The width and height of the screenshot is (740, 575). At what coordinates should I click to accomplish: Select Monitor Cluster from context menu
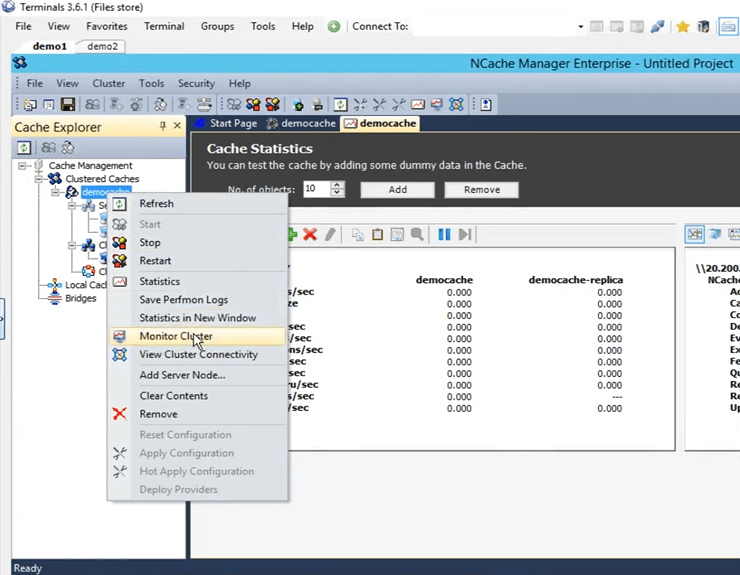(x=197, y=336)
